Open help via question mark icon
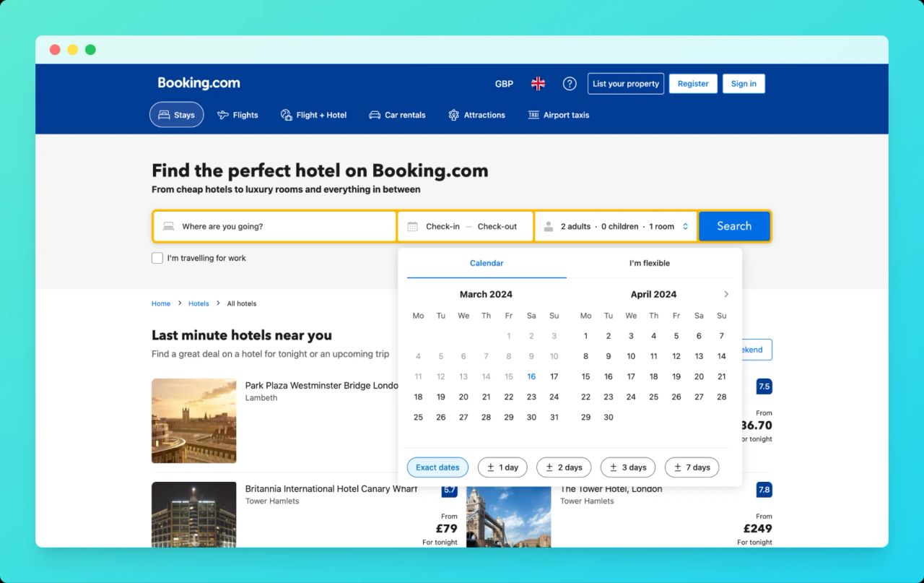This screenshot has width=924, height=583. [x=570, y=84]
